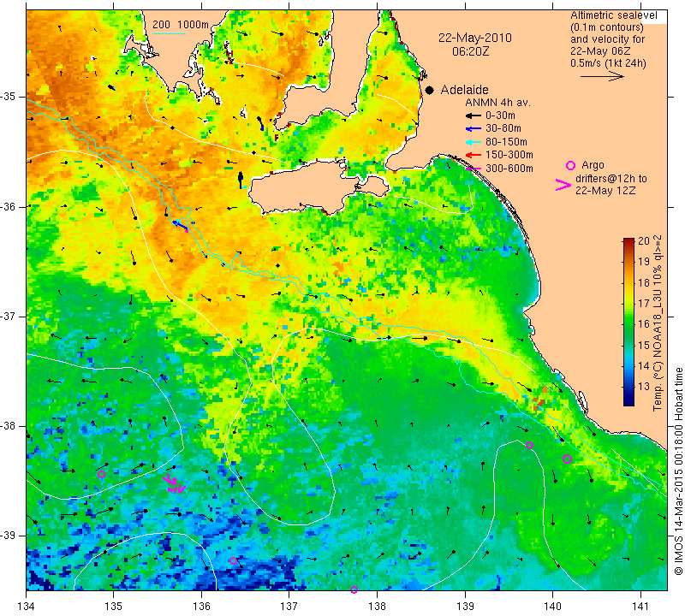Click the Temp NOAA18_L3U colorbar axis label

point(658,323)
